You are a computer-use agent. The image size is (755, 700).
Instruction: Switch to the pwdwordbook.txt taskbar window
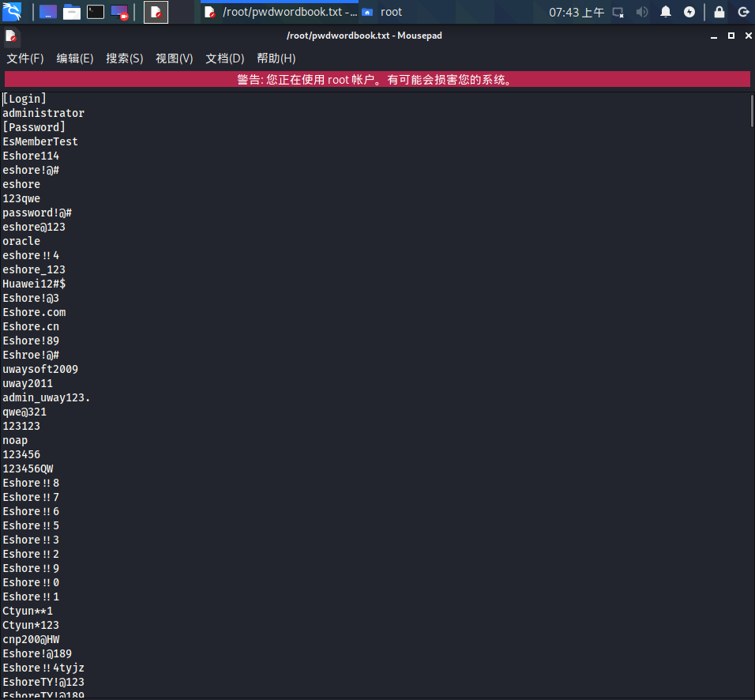click(276, 12)
